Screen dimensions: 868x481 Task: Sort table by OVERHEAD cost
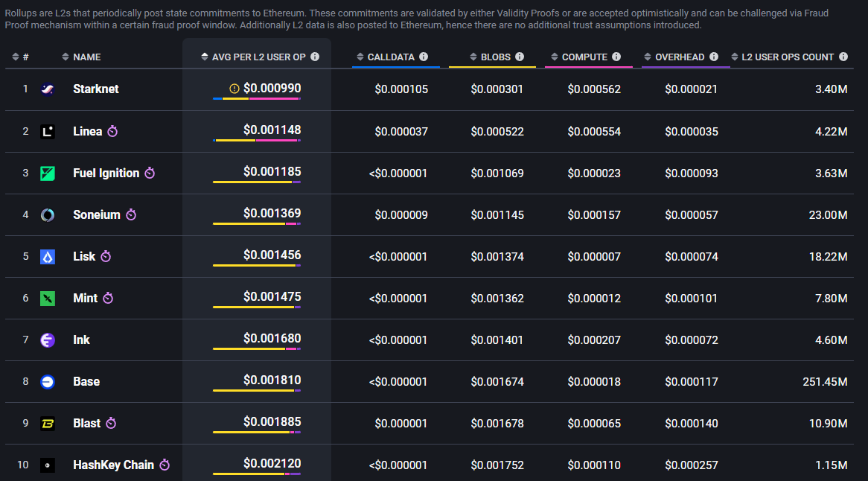pos(674,57)
